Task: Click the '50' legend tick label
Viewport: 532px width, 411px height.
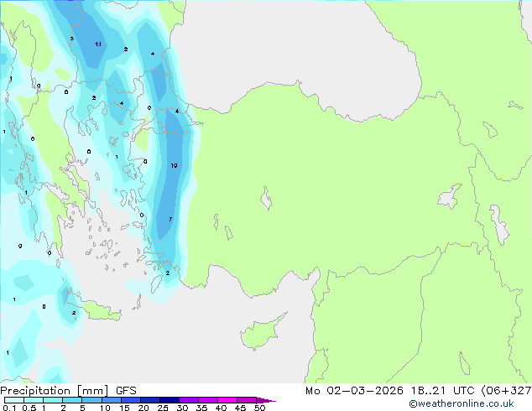Action: click(x=259, y=408)
